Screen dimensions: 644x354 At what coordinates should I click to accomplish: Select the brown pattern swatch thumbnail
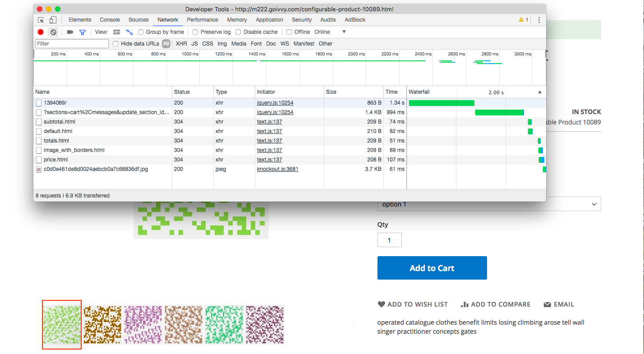click(103, 325)
